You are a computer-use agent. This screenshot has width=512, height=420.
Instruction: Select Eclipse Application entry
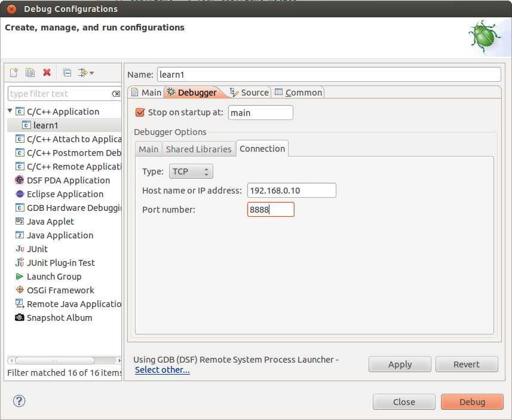[x=65, y=194]
